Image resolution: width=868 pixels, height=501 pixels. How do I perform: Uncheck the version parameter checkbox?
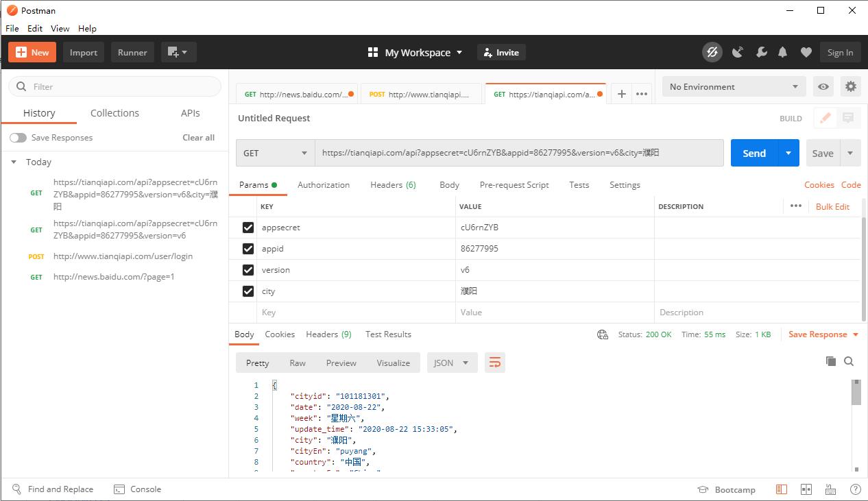(248, 270)
